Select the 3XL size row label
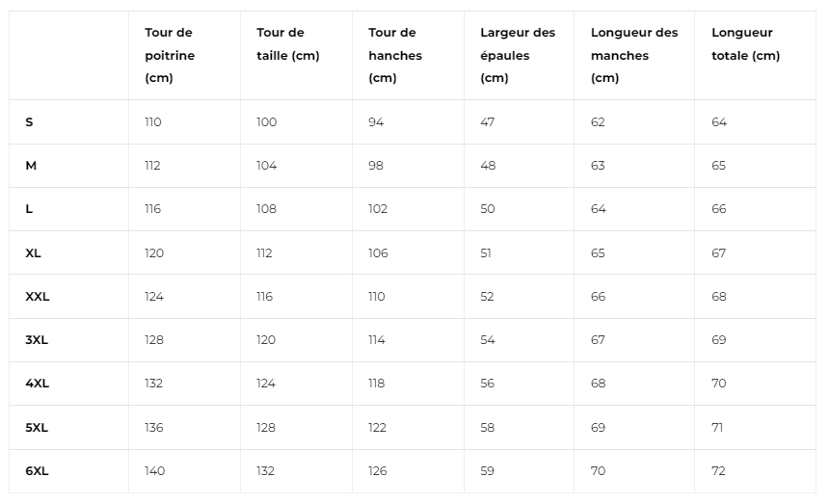Screen dimensions: 829x504 (37, 340)
